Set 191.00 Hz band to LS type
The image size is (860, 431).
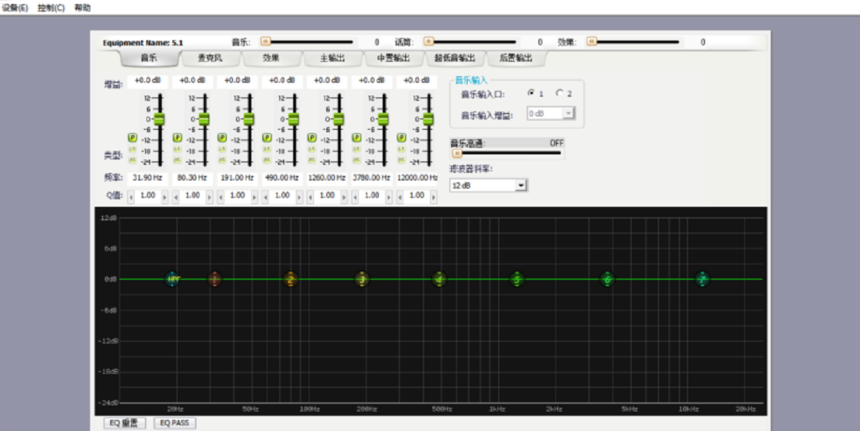(x=222, y=149)
